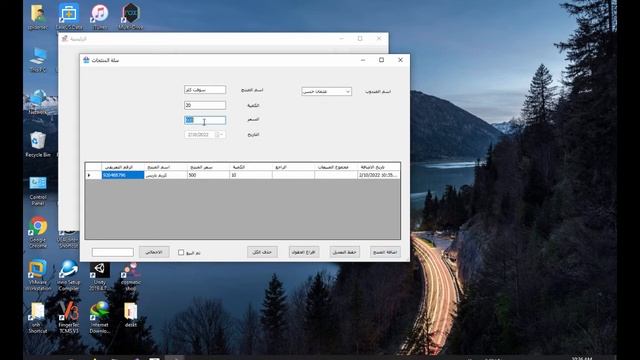640x360 pixels.
Task: Click the product price column header
Action: tap(208, 167)
